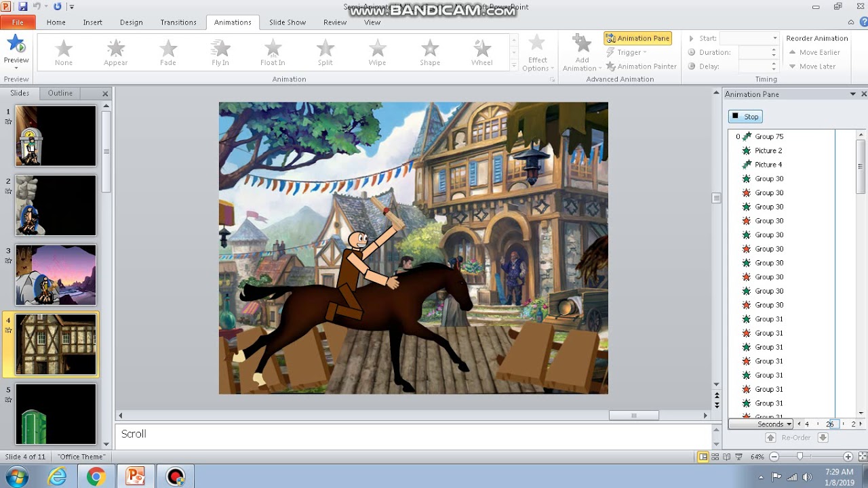Open the Trigger dropdown
The height and width of the screenshot is (488, 868).
tap(627, 52)
